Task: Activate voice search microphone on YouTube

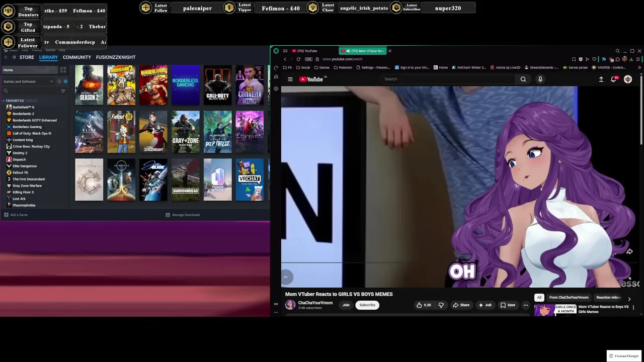Action: click(x=540, y=79)
